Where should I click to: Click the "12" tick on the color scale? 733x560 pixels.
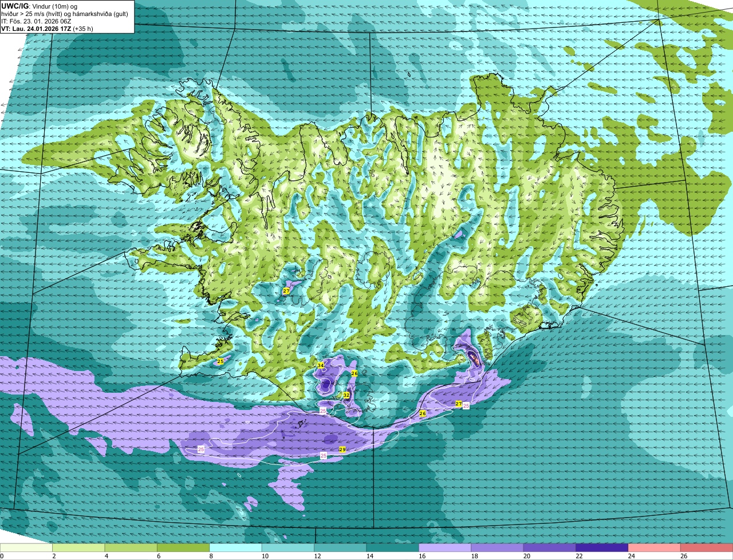click(317, 556)
